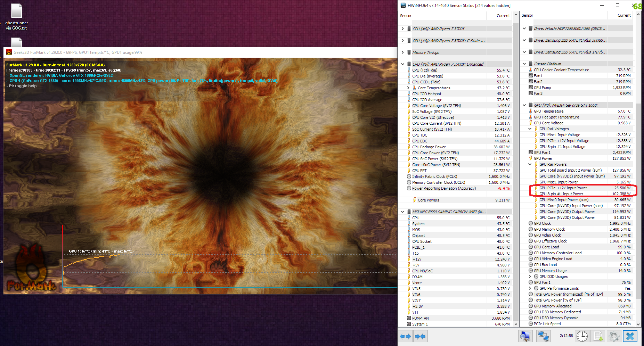This screenshot has height=346, width=644.
Task: Expand CPU [#0]: AMD Ryzen 7 3700X group
Action: (403, 29)
